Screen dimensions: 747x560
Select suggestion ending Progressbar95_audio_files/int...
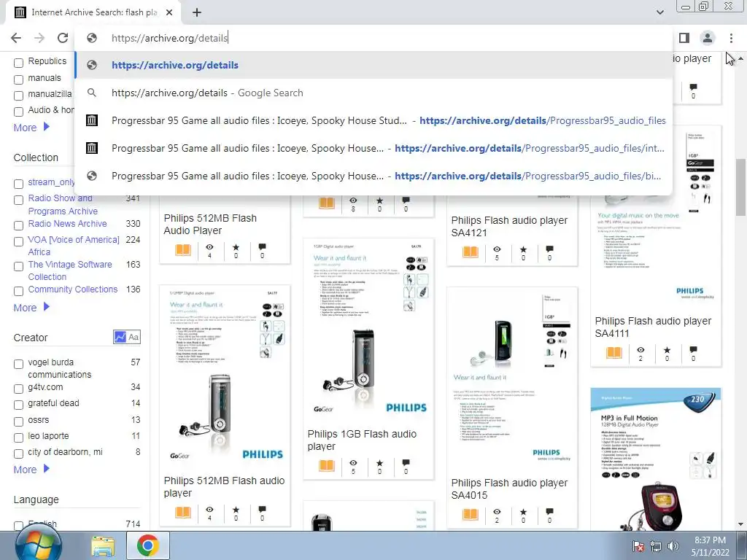tap(374, 148)
